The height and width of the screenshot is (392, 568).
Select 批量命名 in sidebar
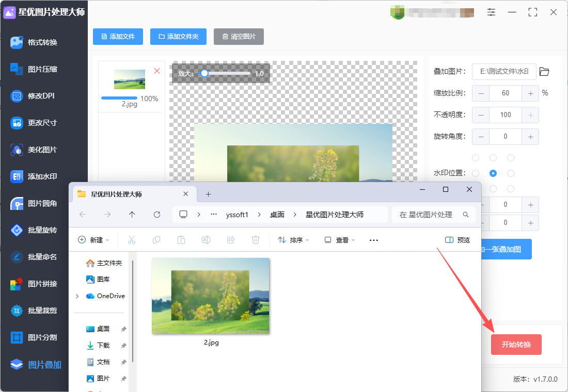pos(34,257)
